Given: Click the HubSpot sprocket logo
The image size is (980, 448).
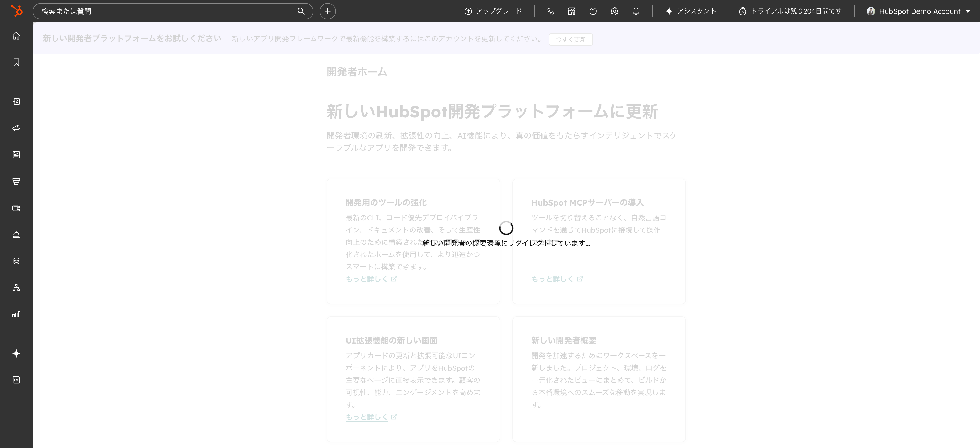Looking at the screenshot, I should (16, 11).
